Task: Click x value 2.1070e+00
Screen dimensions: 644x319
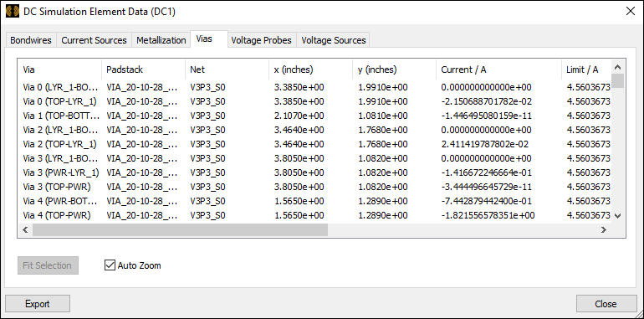Action: 299,116
